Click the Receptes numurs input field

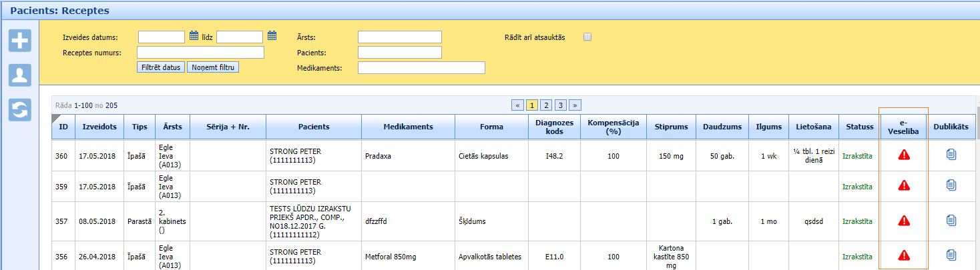200,52
